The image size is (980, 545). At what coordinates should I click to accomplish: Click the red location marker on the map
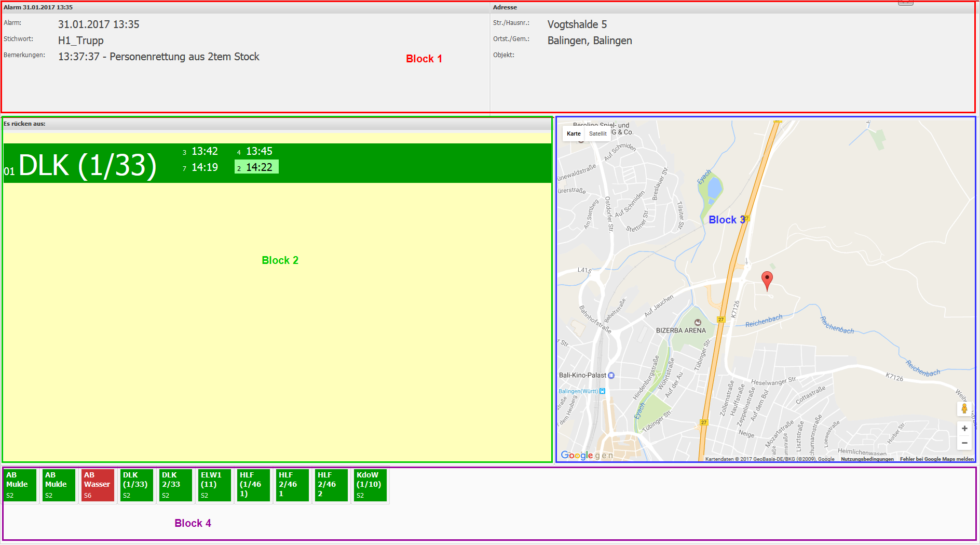[x=767, y=280]
